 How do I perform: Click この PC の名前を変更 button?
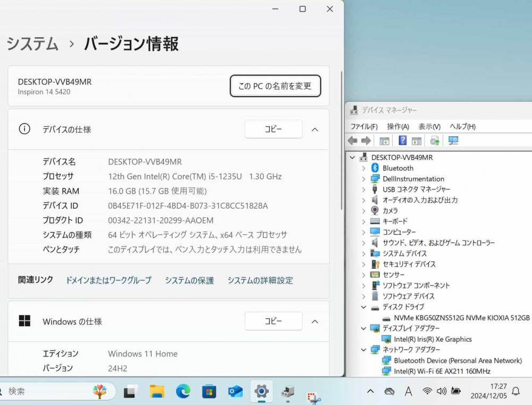point(275,86)
